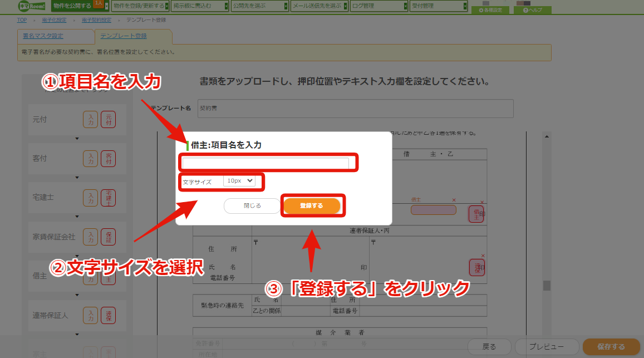The height and width of the screenshot is (358, 644).
Task: Click the document scrollbar thumb
Action: [x=547, y=285]
